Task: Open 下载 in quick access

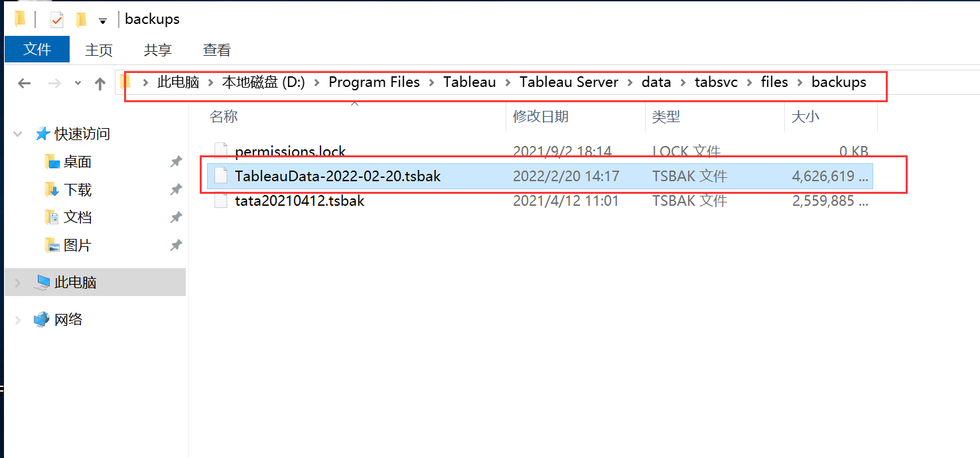Action: (x=78, y=190)
